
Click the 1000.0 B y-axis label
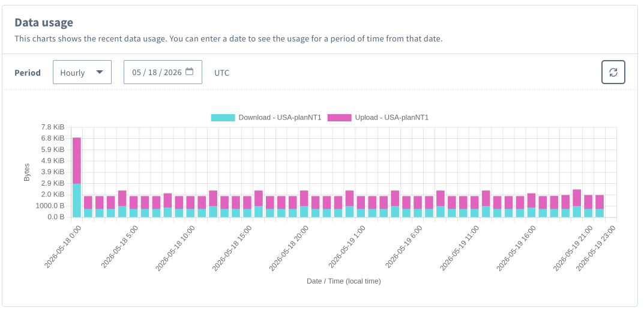point(51,205)
